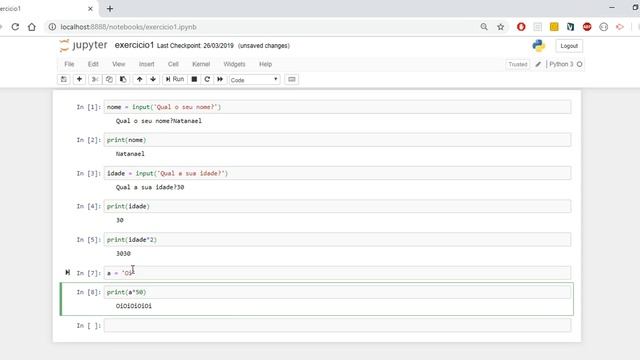Interrupt the kernel with the stop icon

point(194,79)
